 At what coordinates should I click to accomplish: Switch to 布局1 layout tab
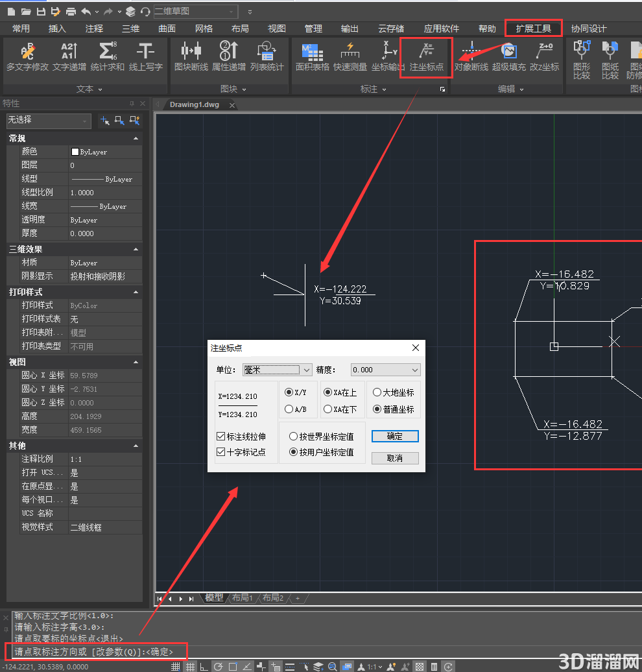click(242, 598)
